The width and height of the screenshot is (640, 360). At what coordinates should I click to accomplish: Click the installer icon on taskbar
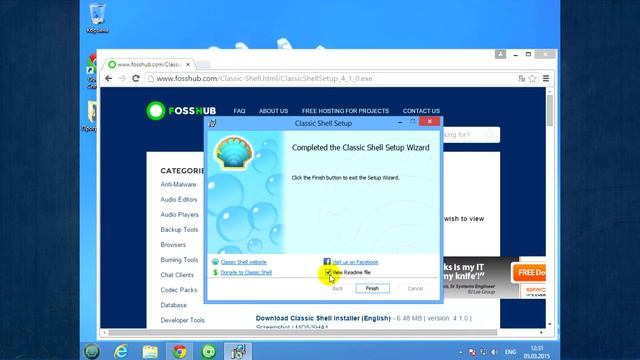pyautogui.click(x=238, y=351)
